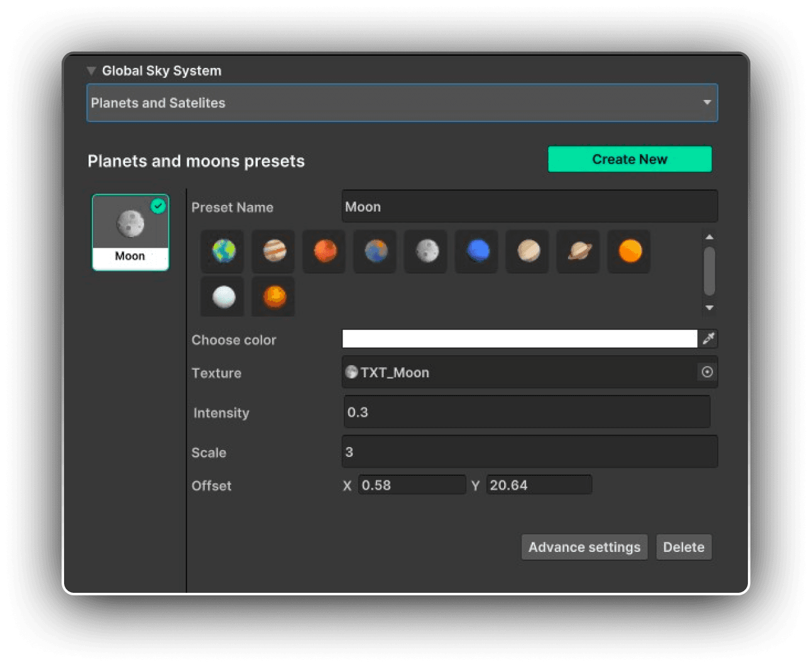Image resolution: width=812 pixels, height=667 pixels.
Task: Toggle the green checkmark on the Moon preset
Action: pyautogui.click(x=158, y=206)
